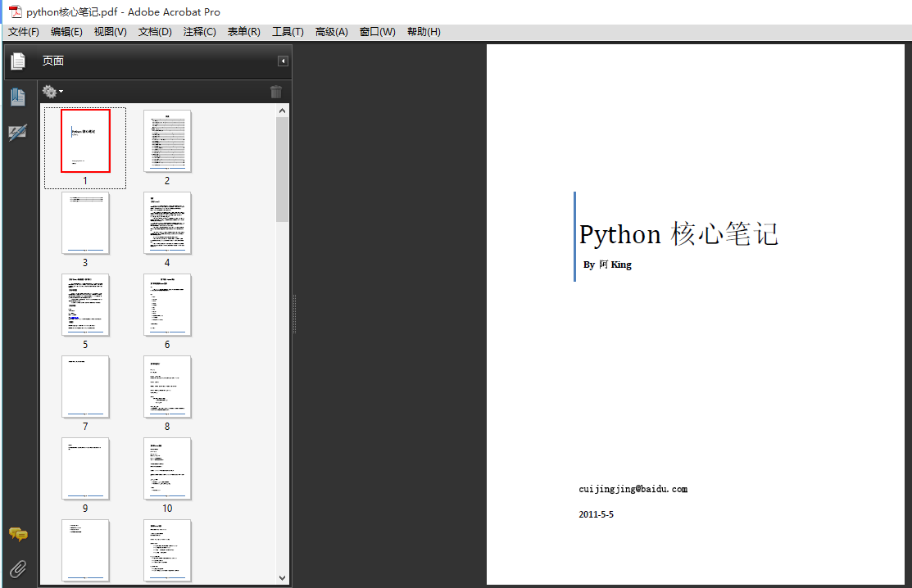Open the 文档(D) menu
This screenshot has width=912, height=588.
[x=155, y=32]
